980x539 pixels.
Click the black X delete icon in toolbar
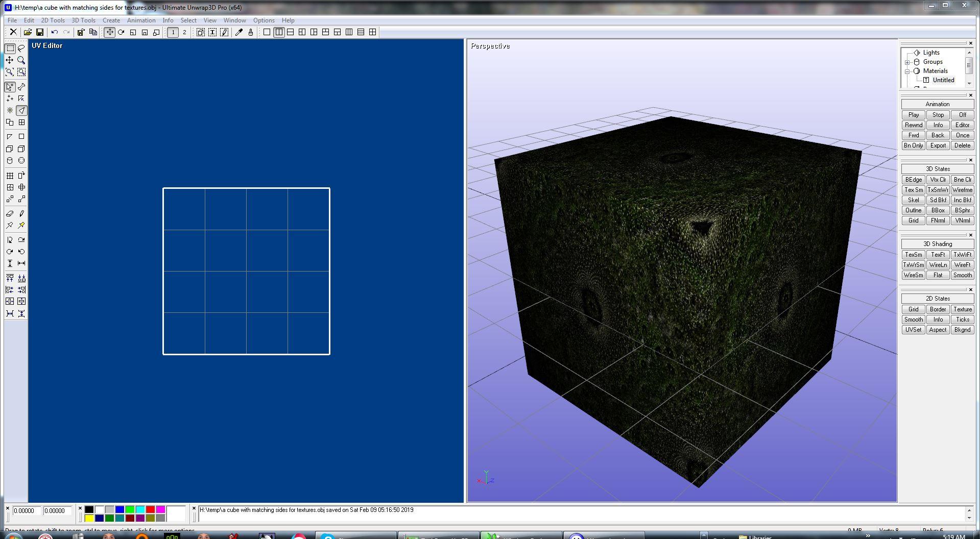[13, 32]
